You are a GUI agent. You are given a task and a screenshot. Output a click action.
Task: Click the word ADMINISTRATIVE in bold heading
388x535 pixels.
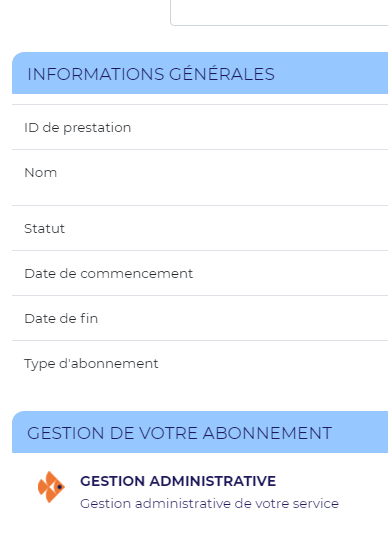pos(213,481)
